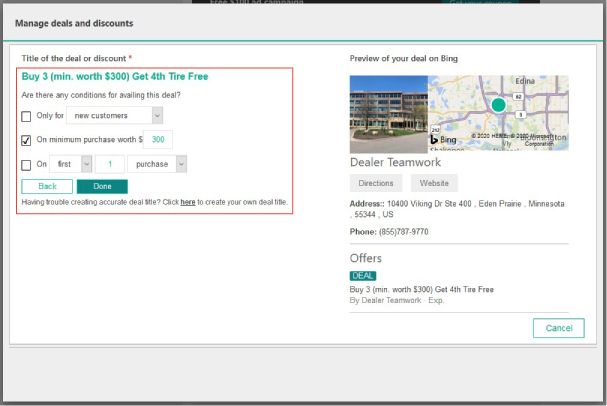Screen dimensions: 607x406
Task: Click the 'Offers' heading
Action: click(366, 258)
